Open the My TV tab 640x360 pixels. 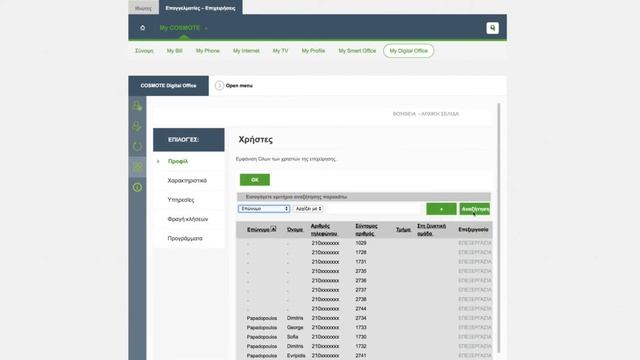tap(280, 51)
